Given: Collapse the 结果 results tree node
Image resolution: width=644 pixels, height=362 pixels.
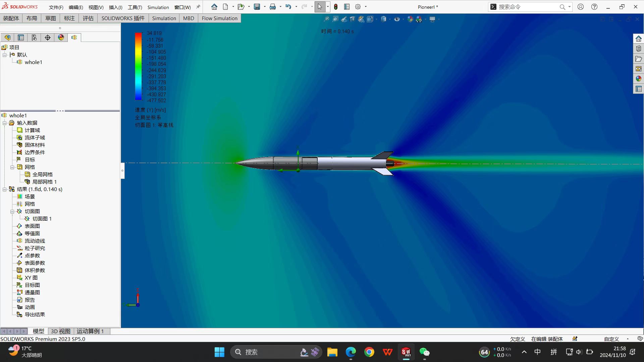Looking at the screenshot, I should [5, 189].
